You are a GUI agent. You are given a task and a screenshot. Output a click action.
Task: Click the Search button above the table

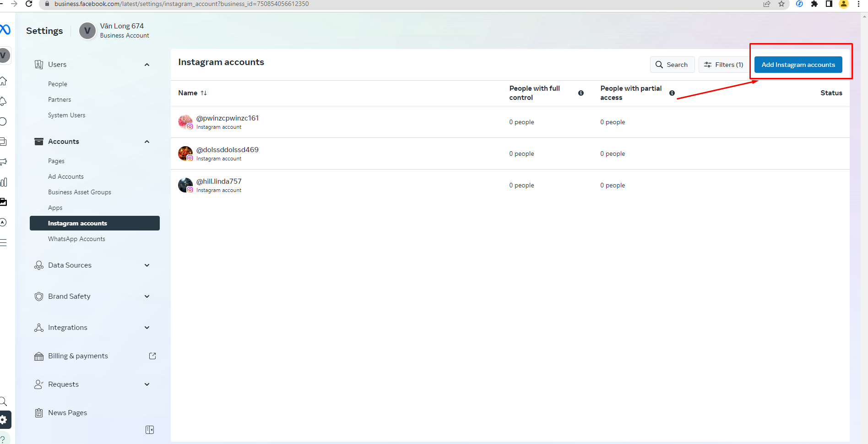672,65
